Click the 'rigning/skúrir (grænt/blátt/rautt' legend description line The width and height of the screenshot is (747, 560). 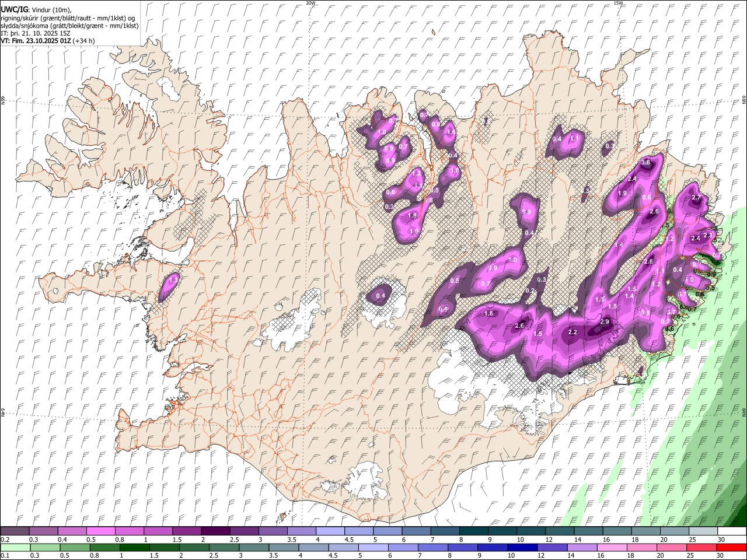(x=69, y=18)
